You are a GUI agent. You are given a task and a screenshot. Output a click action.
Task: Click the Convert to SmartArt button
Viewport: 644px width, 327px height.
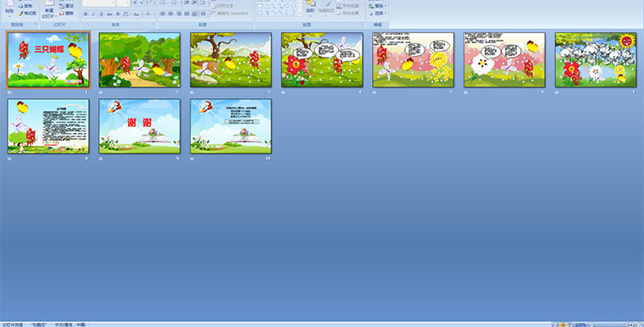[x=231, y=14]
